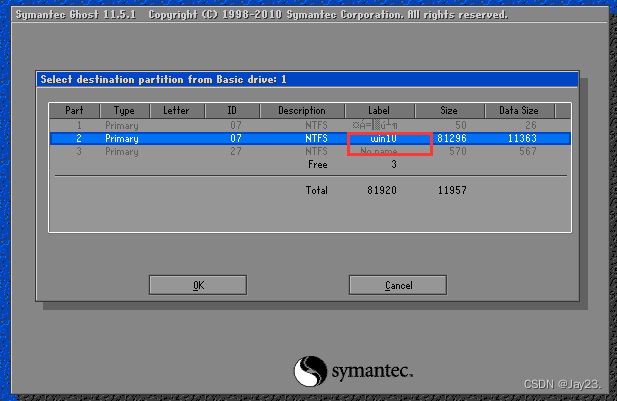Image resolution: width=617 pixels, height=401 pixels.
Task: Click the Part column header
Action: tap(74, 111)
